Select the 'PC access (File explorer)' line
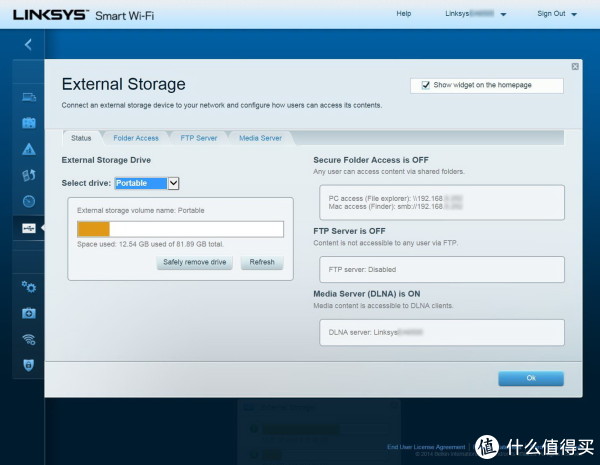600x465 pixels. [x=395, y=198]
